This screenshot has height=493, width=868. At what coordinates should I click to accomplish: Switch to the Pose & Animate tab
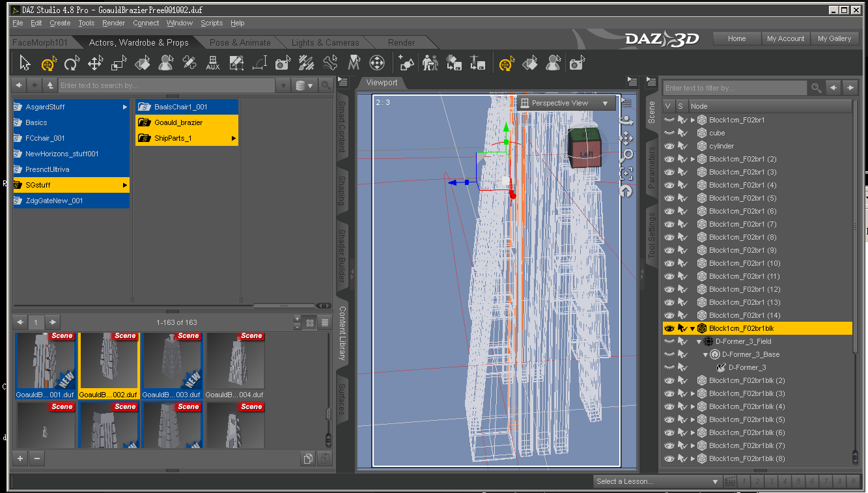[240, 42]
